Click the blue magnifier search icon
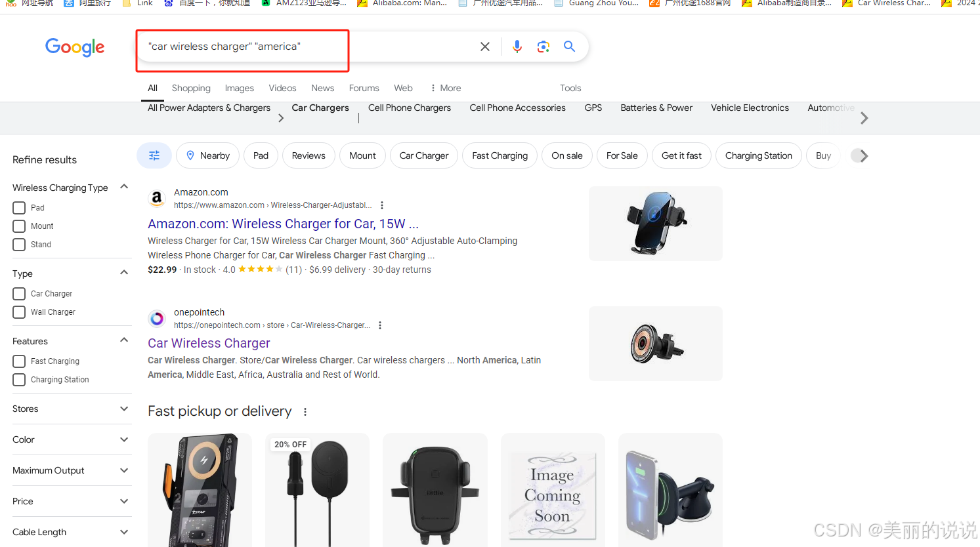 [x=569, y=47]
